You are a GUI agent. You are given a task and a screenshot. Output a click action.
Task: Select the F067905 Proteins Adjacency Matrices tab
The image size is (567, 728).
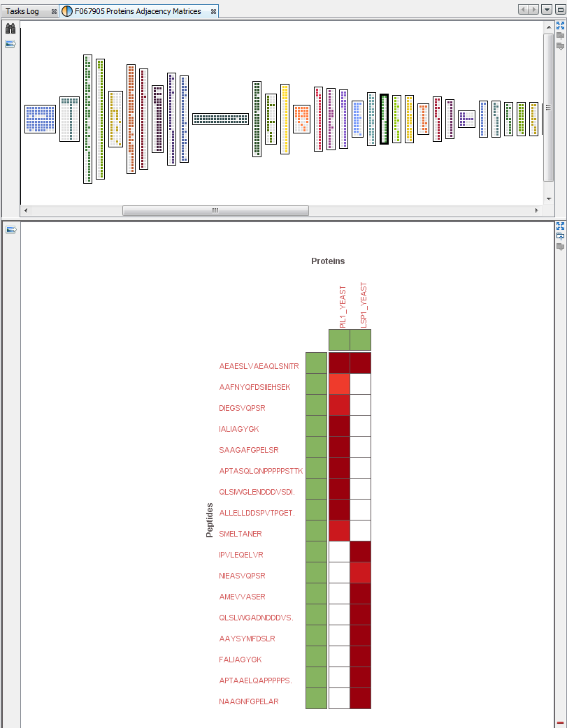(x=136, y=10)
